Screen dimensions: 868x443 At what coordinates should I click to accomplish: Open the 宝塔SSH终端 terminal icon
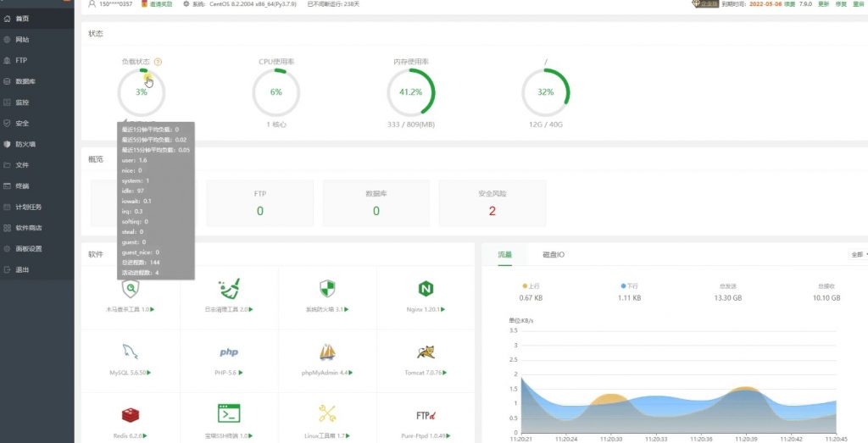tap(229, 414)
